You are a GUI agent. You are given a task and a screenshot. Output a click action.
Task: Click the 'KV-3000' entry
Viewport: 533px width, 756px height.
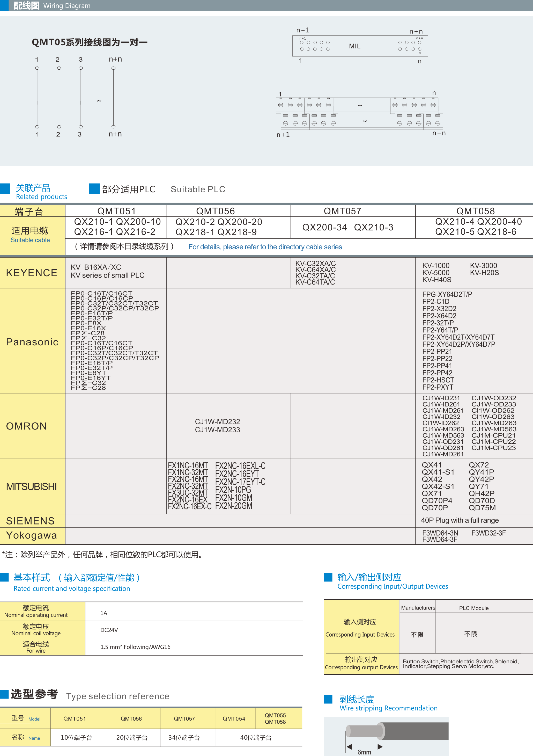pos(484,266)
